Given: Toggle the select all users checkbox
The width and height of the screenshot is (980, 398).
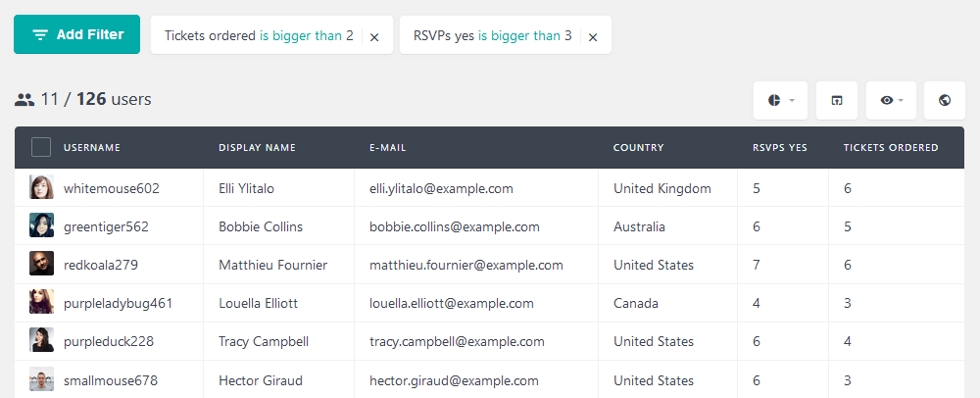Looking at the screenshot, I should [41, 147].
